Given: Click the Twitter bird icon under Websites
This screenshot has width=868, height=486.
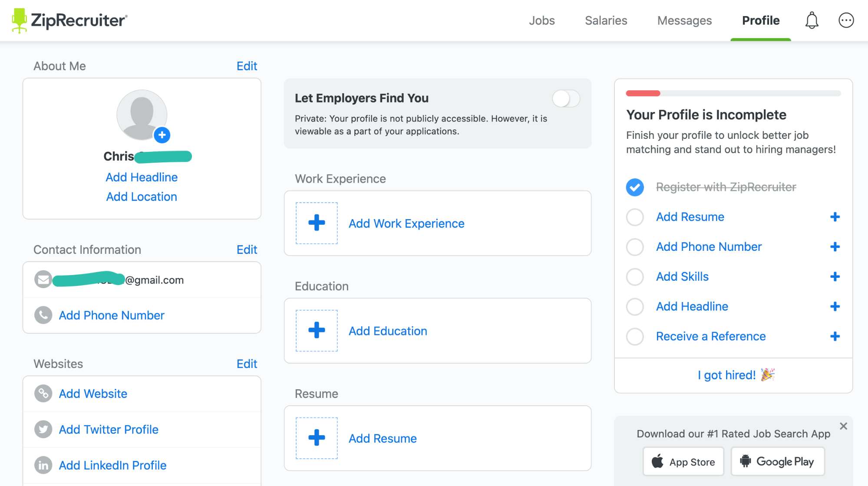Looking at the screenshot, I should click(x=43, y=429).
